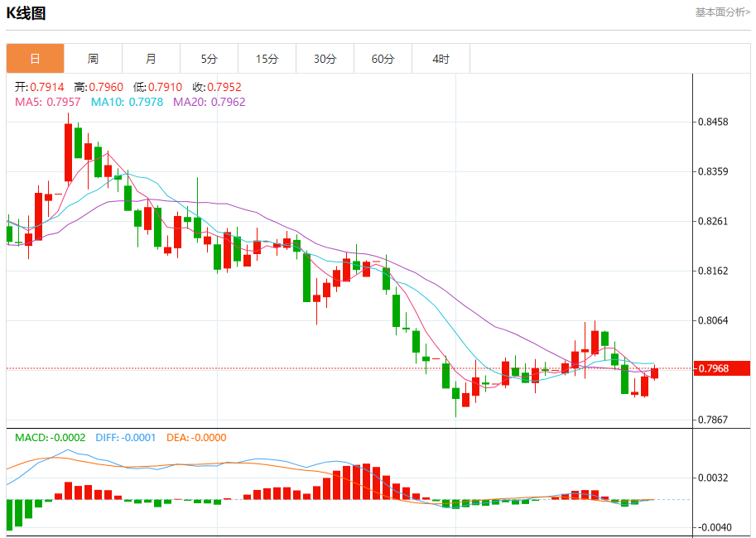This screenshot has width=756, height=538.
Task: Click the K线图 heading
Action: click(x=26, y=13)
